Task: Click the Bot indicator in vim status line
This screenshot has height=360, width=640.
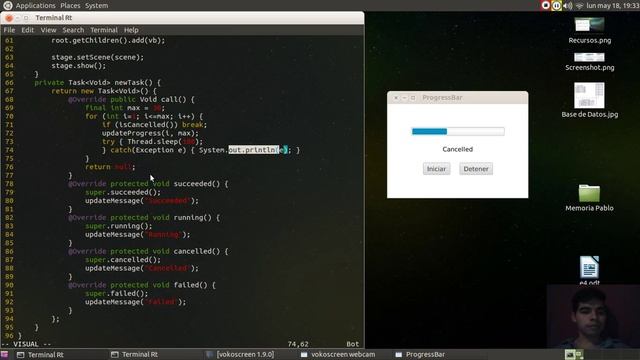Action: point(353,344)
